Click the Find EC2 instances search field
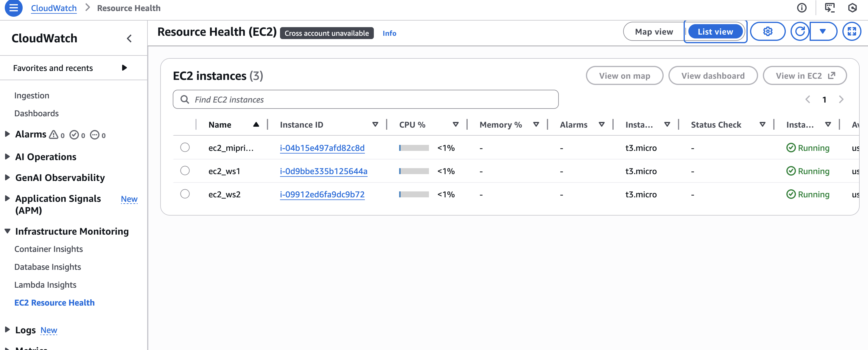This screenshot has width=868, height=350. pos(365,100)
